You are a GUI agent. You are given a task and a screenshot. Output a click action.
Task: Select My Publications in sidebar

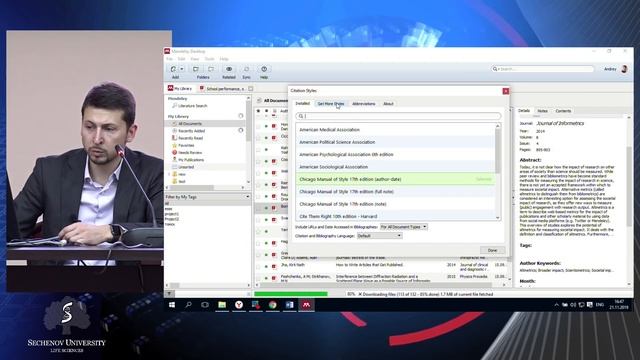(x=191, y=160)
